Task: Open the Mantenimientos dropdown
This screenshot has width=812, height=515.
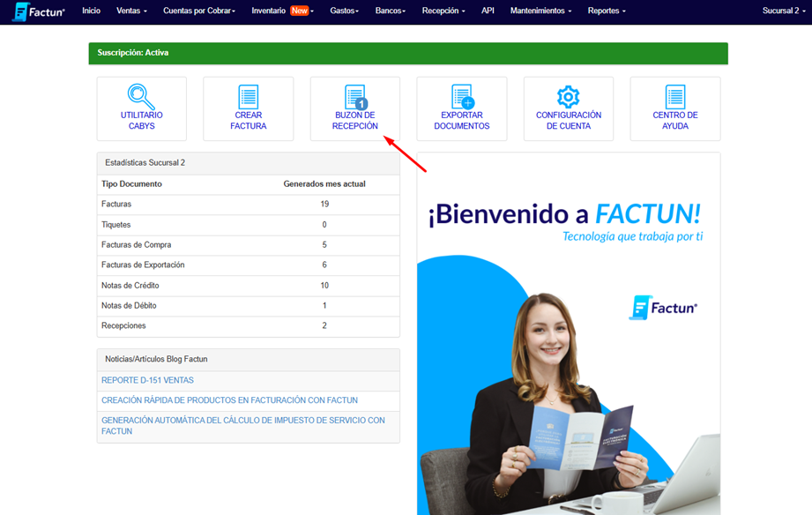Action: coord(540,11)
